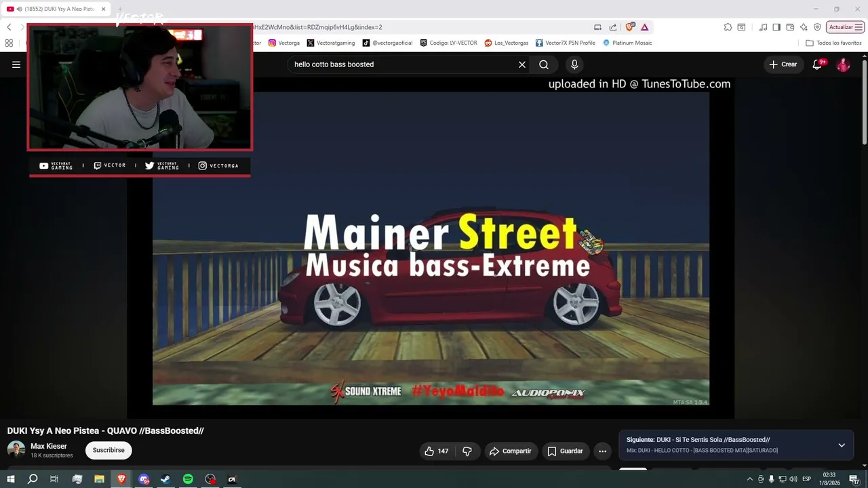This screenshot has height=488, width=868.
Task: Expand the Todos los favoritos folder
Action: [833, 43]
